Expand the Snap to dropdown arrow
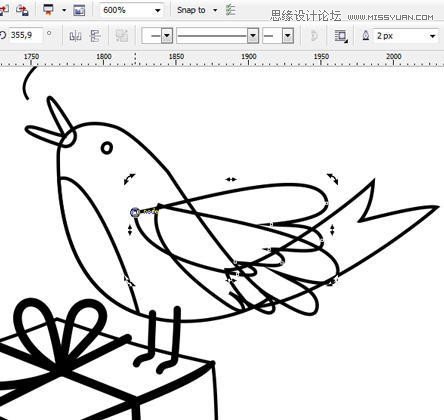Screen dimensions: 444x420 [x=215, y=10]
